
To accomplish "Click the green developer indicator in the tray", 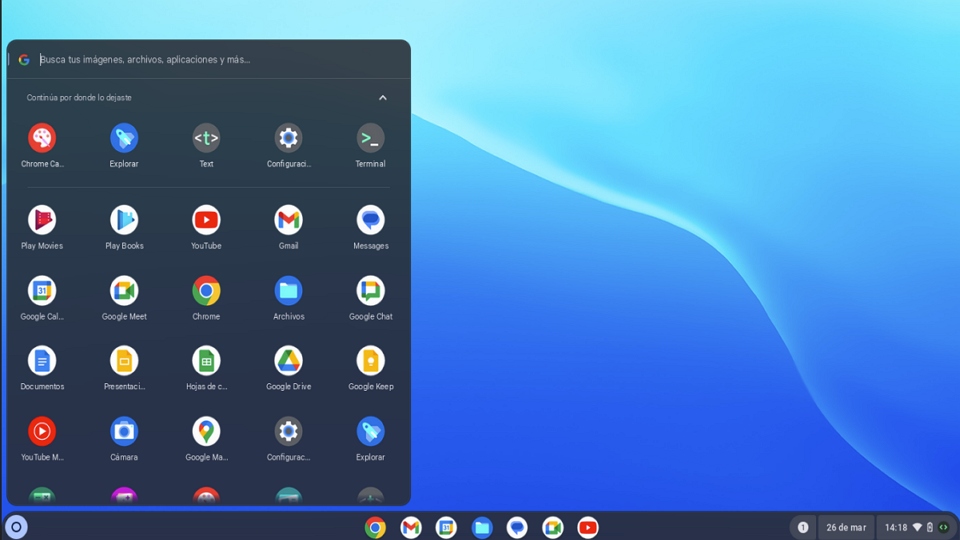I will [943, 527].
